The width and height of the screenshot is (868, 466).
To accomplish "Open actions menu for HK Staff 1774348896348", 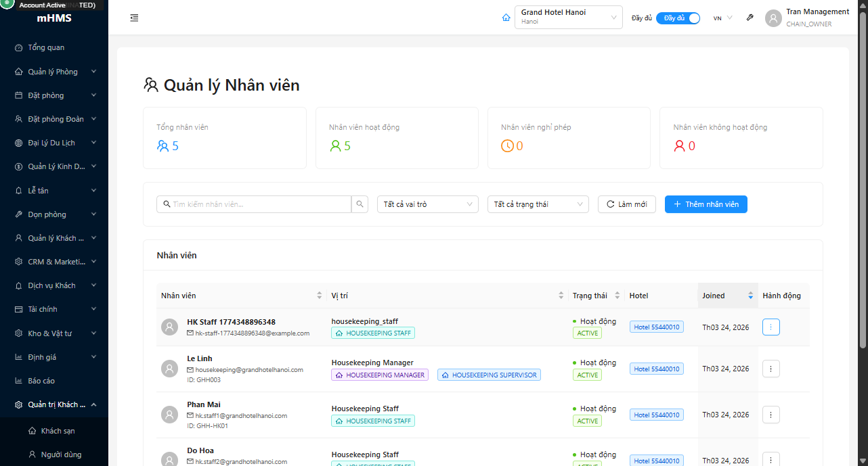I will coord(771,327).
